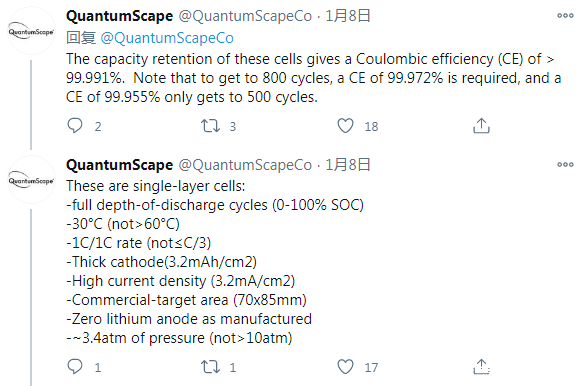578x386 pixels.
Task: Click QuantumScape avatar on first tweet
Action: pos(31,31)
